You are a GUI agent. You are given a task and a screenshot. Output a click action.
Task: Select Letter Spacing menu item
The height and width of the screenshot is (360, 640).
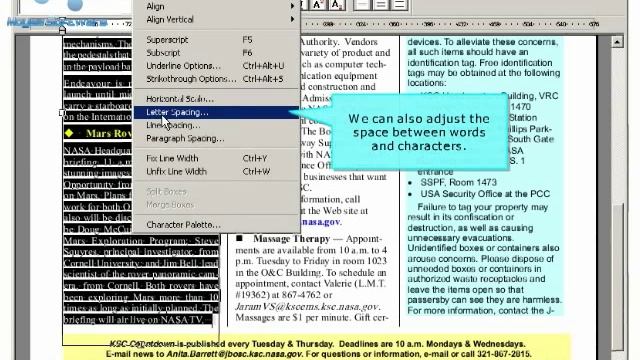click(x=217, y=112)
